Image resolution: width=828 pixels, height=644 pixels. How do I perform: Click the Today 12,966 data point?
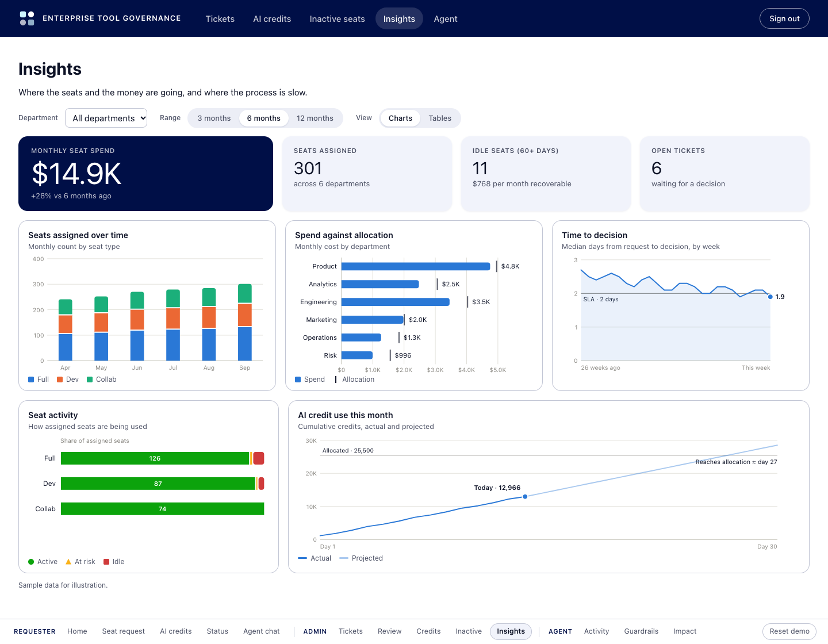click(525, 496)
